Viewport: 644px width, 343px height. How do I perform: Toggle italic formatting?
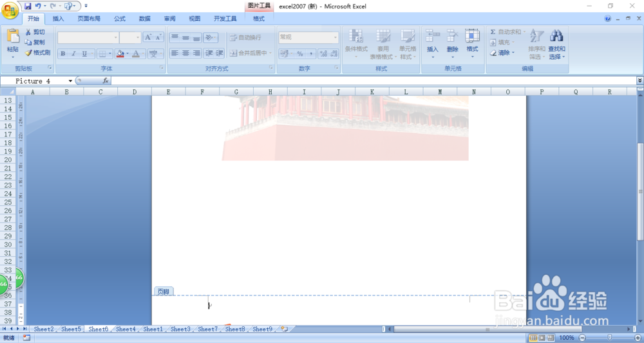74,54
